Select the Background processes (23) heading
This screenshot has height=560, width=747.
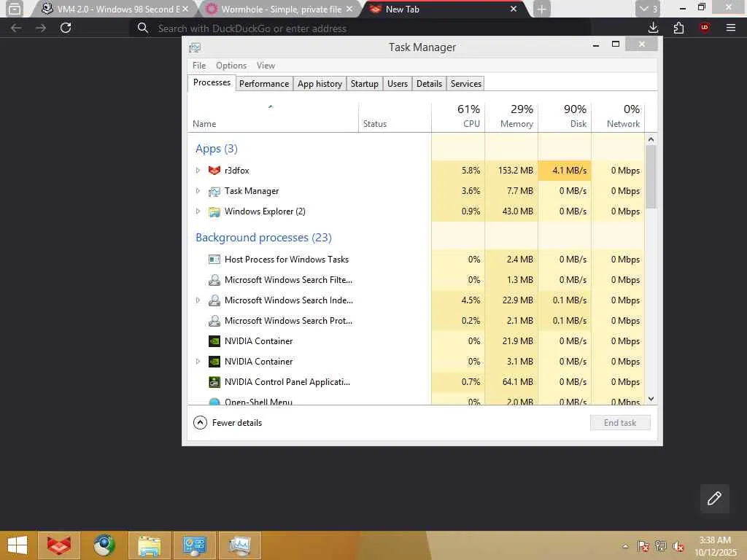coord(263,238)
